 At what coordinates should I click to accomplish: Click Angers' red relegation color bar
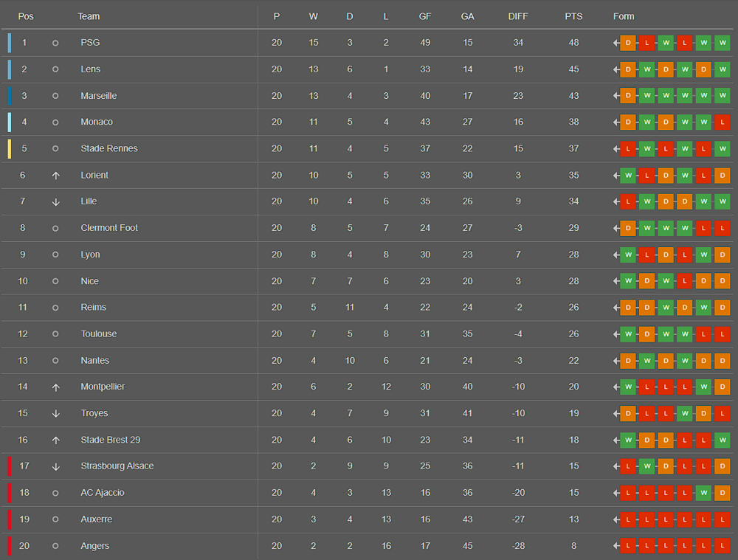coord(10,546)
